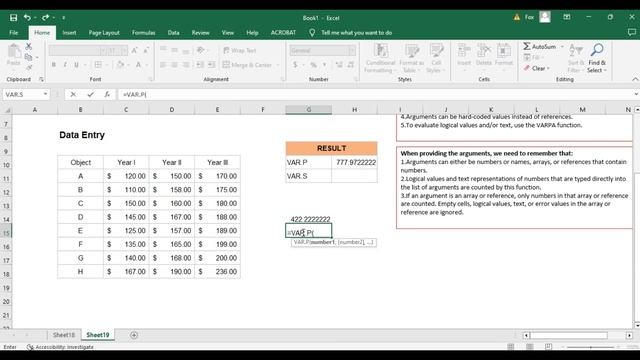Screen dimensions: 640x360
Task: Click the Wrap Text button
Action: click(x=240, y=50)
